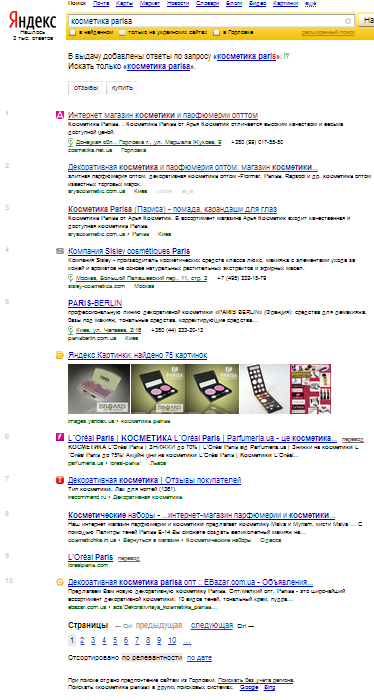
Task: Click the pink favicon of the cosmetika.net.ua result
Action: pos(60,115)
